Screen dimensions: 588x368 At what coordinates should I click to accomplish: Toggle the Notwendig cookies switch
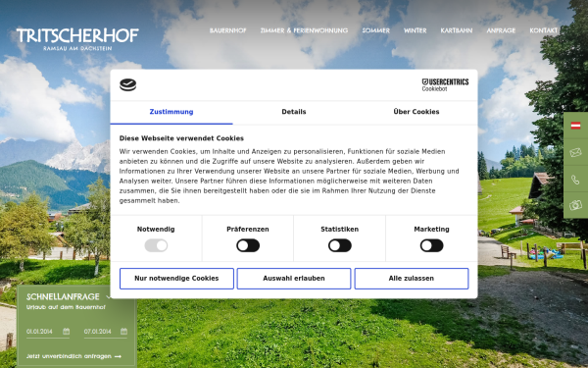[156, 245]
